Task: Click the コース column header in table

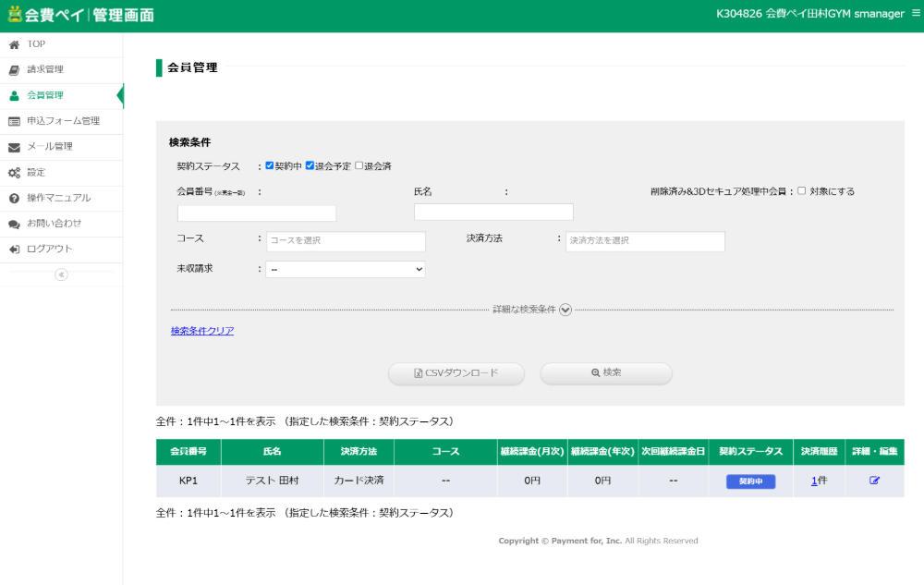Action: (445, 452)
